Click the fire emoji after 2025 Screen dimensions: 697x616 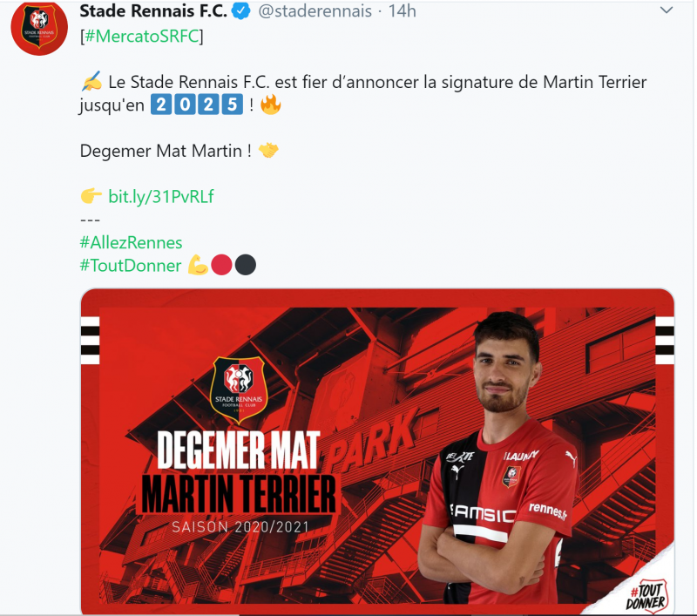coord(270,105)
